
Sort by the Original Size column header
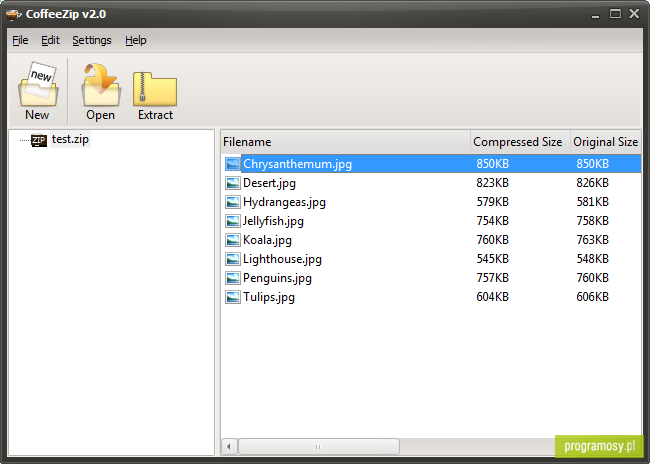(606, 142)
